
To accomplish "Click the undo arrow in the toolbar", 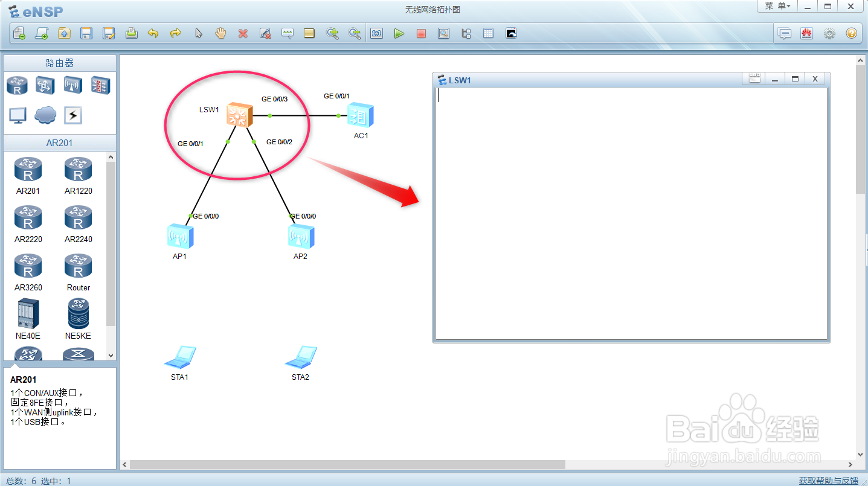I will click(x=153, y=33).
